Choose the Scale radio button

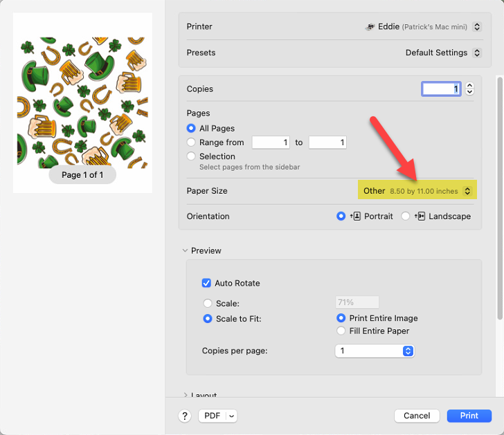[x=208, y=303]
